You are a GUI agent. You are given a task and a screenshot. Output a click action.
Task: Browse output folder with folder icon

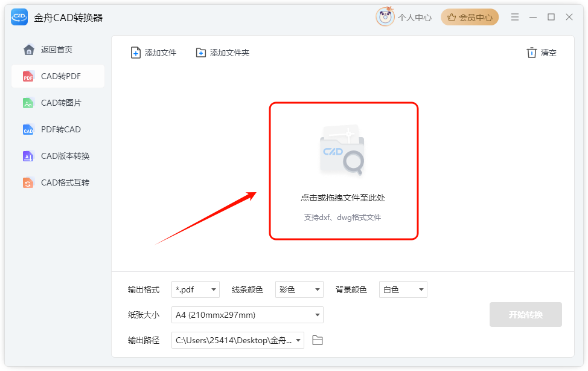pos(318,340)
